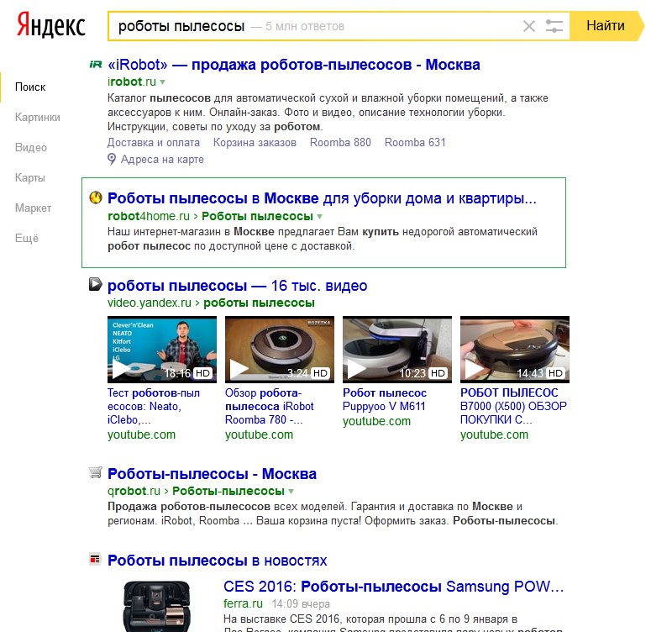Open «iRobot» — продажа роботов-пылесосов result
The height and width of the screenshot is (632, 672).
293,65
